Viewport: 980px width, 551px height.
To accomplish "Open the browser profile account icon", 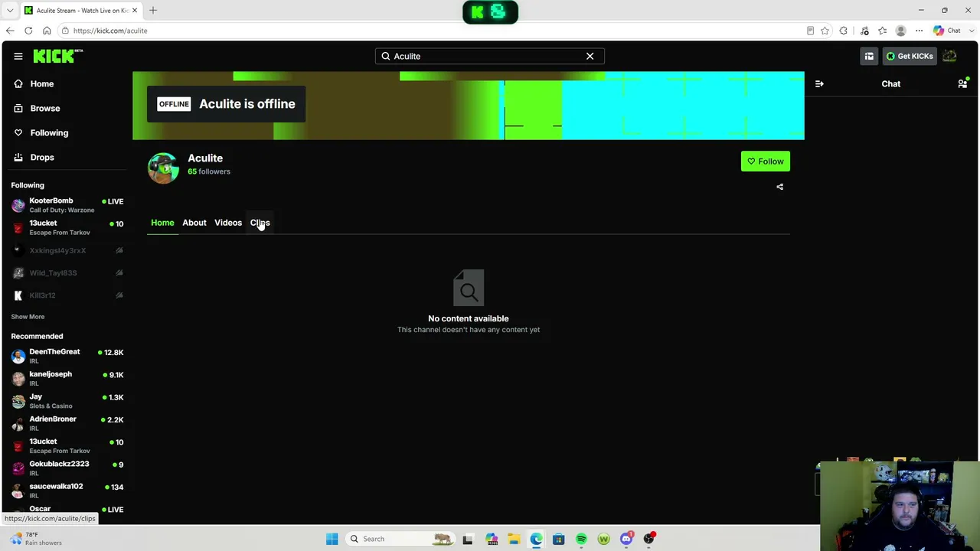I will (901, 31).
